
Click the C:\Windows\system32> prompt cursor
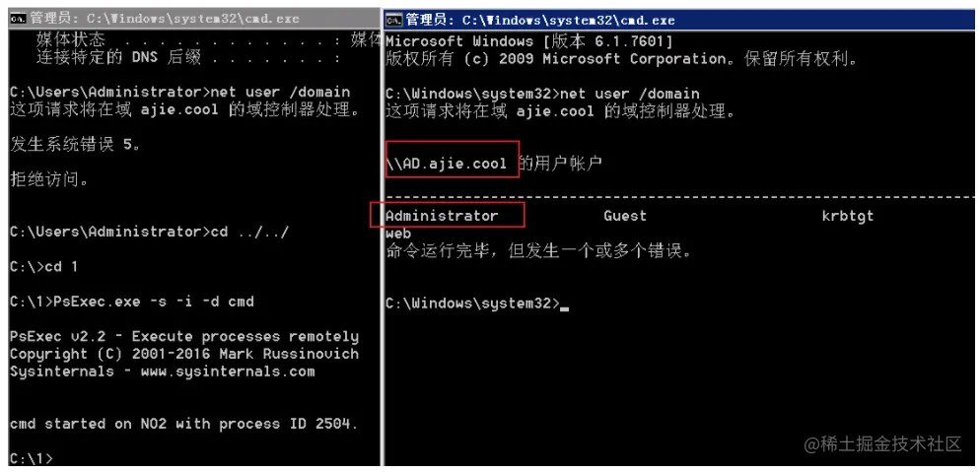(x=565, y=304)
